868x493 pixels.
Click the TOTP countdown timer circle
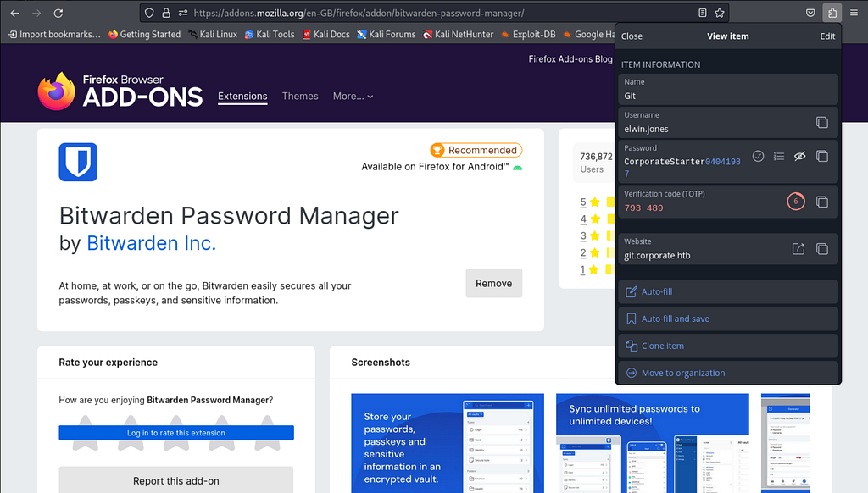click(796, 202)
